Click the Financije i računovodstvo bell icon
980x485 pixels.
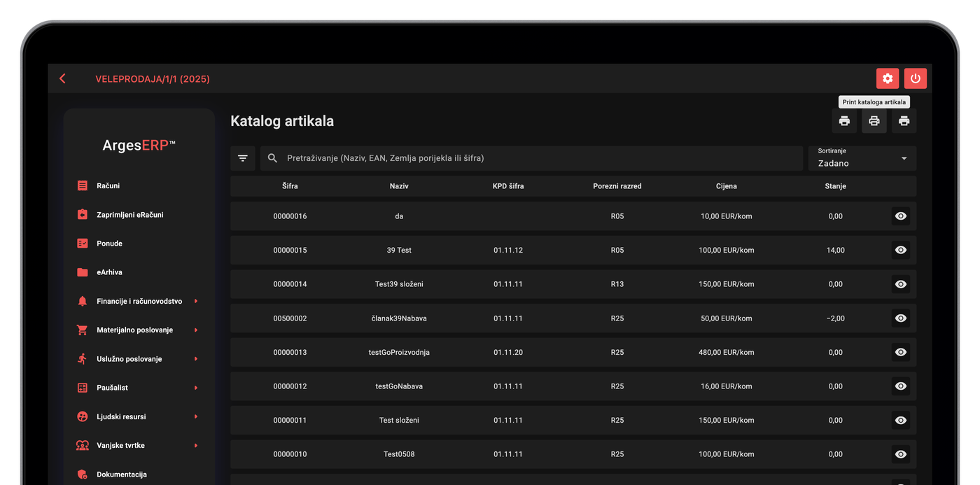coord(83,301)
